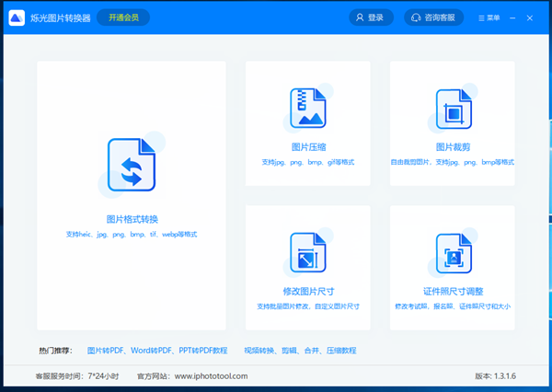Click the 图片裁剪 label
The width and height of the screenshot is (552, 392).
453,147
